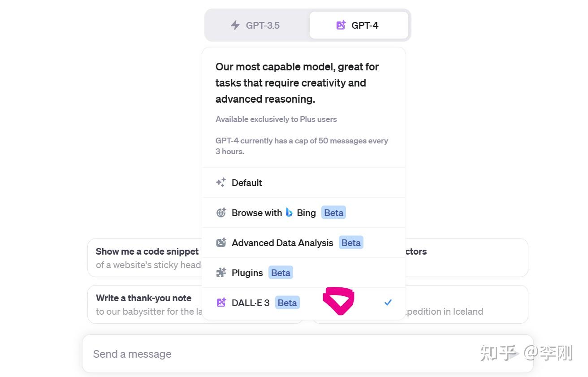Toggle the DALL·E 3 checkmark
This screenshot has width=588, height=377.
tap(388, 303)
